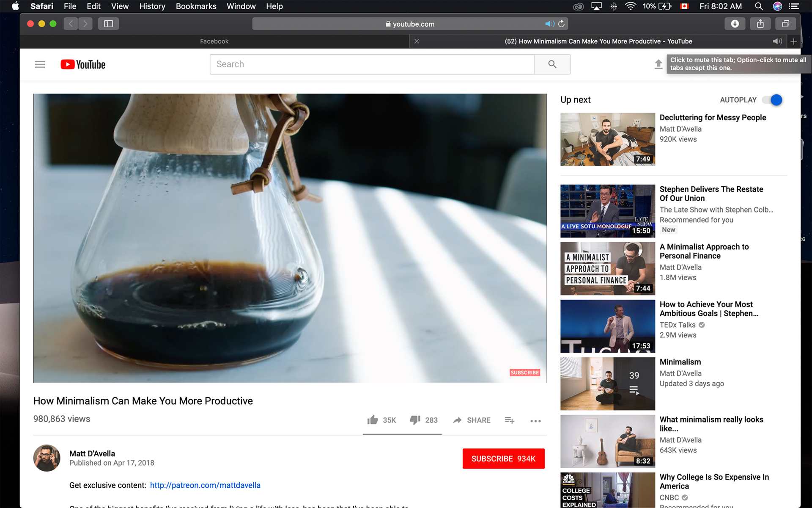Open the Window menu

pyautogui.click(x=241, y=6)
